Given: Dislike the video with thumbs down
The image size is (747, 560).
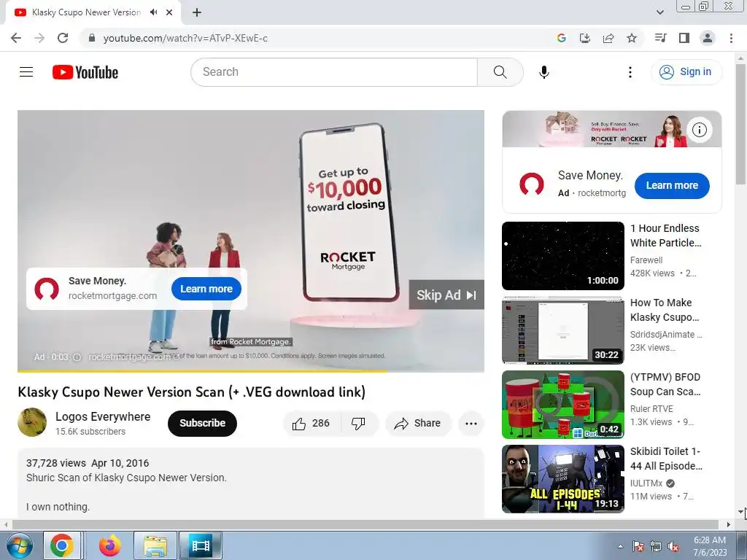Looking at the screenshot, I should pyautogui.click(x=358, y=423).
